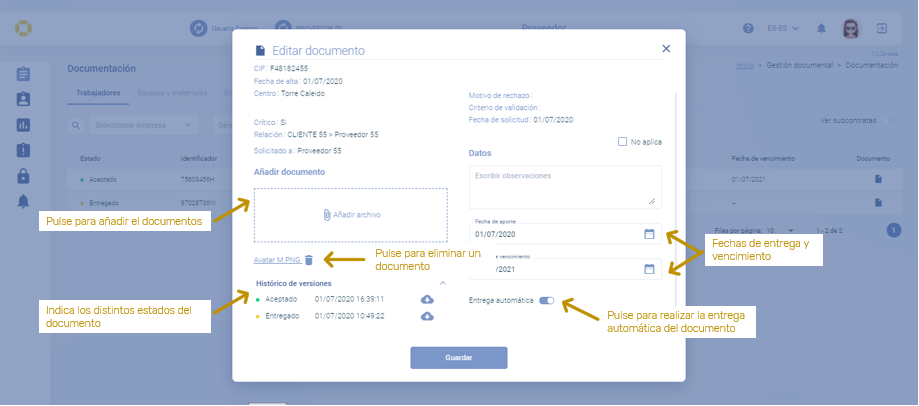Open the clipboard list sidebar icon

(x=23, y=74)
